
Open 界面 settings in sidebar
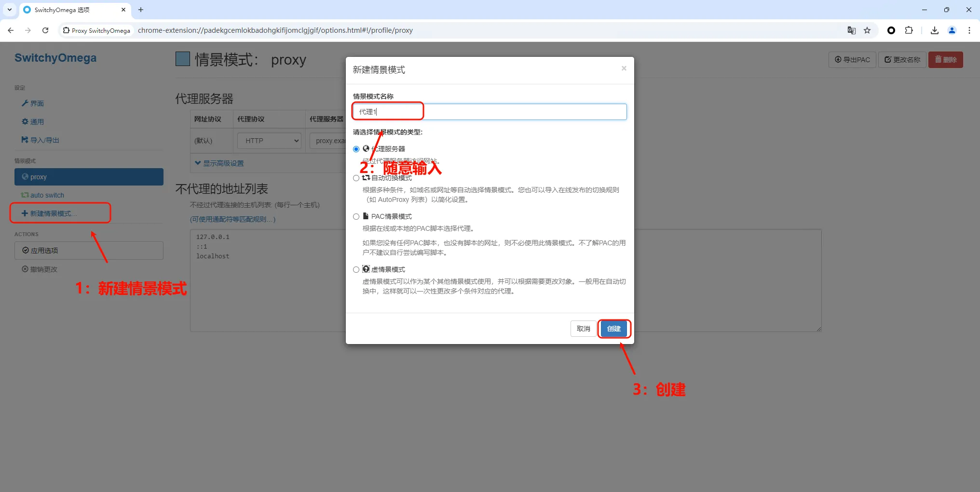[33, 103]
